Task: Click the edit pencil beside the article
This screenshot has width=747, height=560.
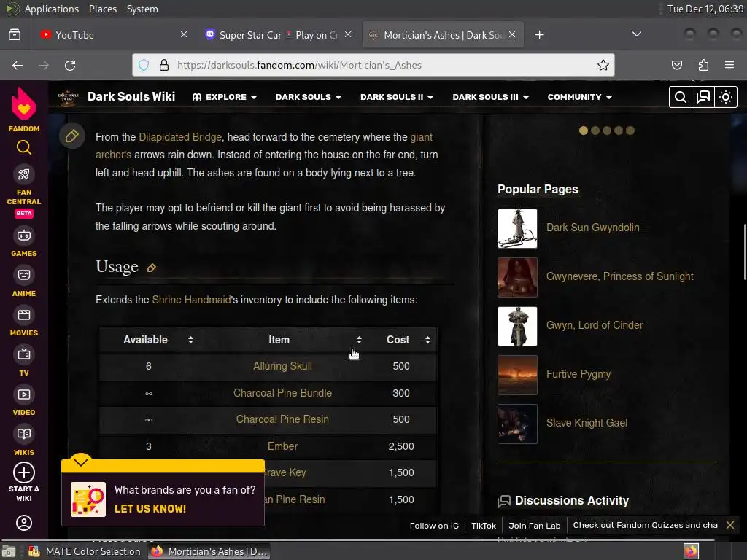Action: [x=72, y=136]
